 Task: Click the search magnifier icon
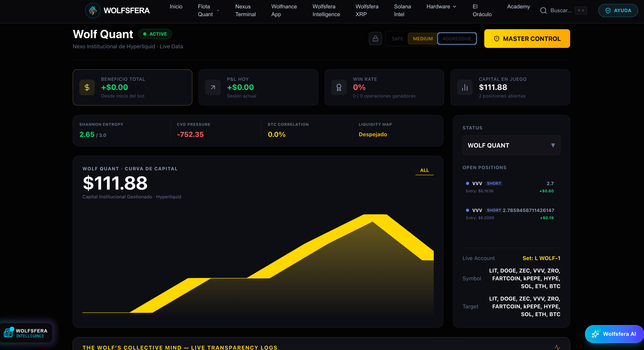[x=543, y=11]
